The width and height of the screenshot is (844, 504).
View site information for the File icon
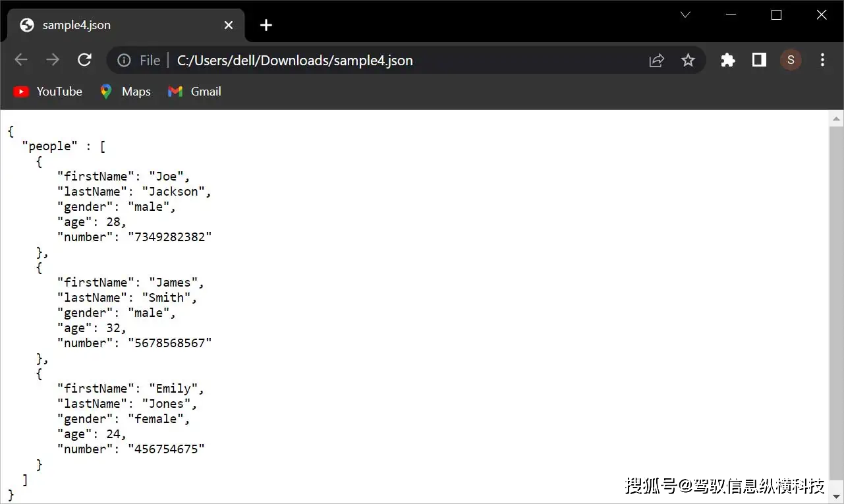tap(124, 61)
